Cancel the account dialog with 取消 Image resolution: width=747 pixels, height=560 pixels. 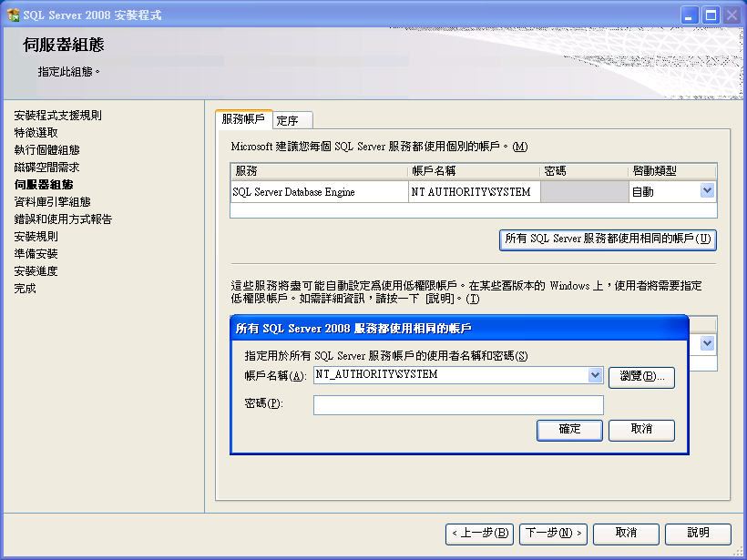[x=641, y=430]
